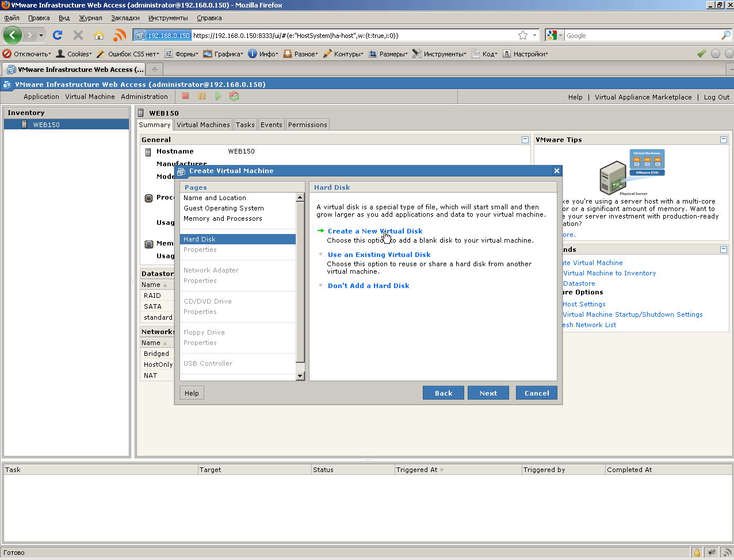Open Virtual Machine Startup/Shutdown Settings

coord(633,314)
